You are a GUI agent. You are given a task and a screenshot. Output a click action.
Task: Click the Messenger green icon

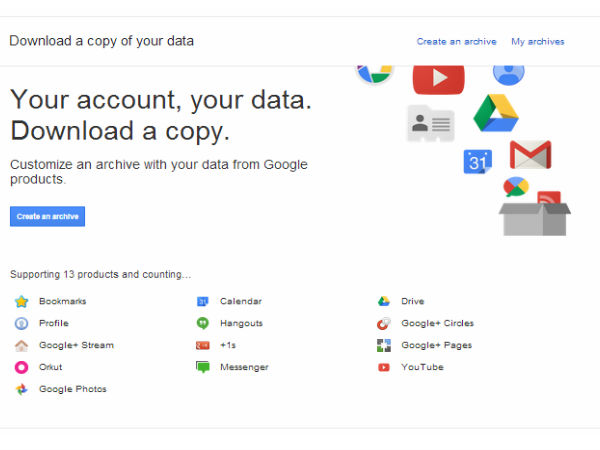(x=202, y=367)
